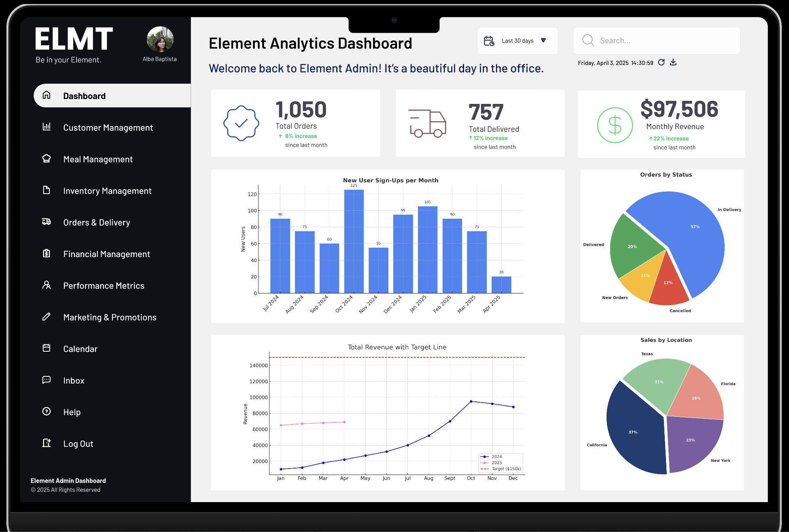This screenshot has width=789, height=532.
Task: Open the Help page
Action: pos(72,412)
